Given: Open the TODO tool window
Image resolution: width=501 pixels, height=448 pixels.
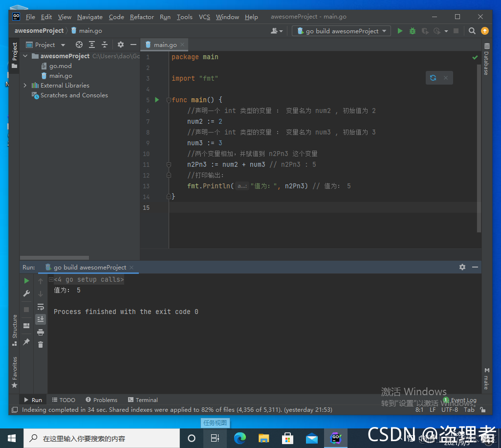Looking at the screenshot, I should click(64, 400).
